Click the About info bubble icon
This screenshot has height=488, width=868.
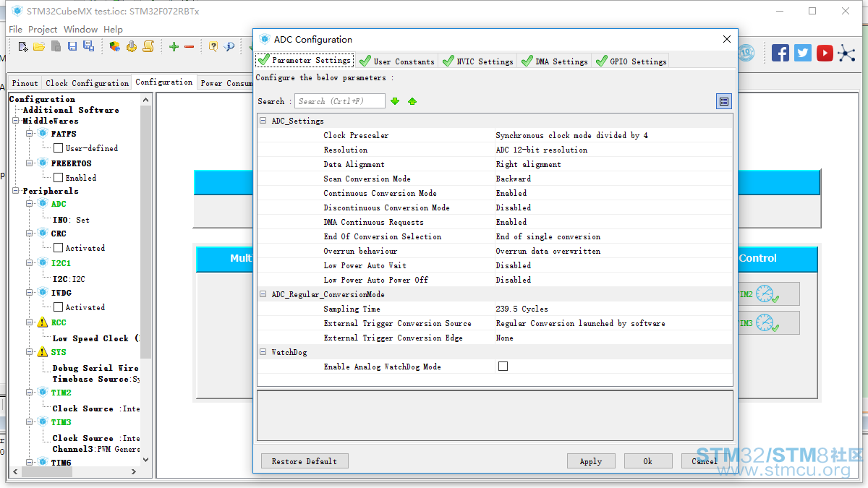coord(229,46)
